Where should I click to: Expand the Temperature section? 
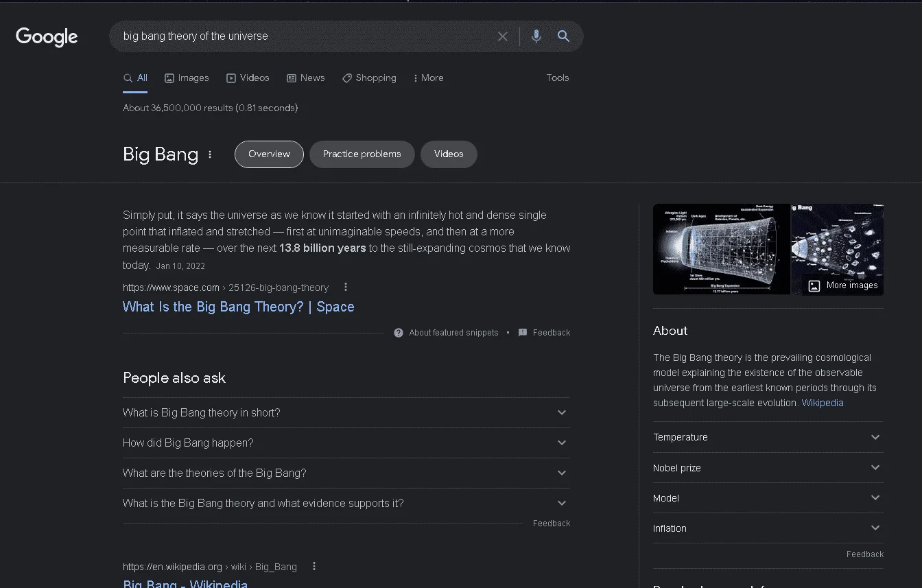click(x=768, y=437)
